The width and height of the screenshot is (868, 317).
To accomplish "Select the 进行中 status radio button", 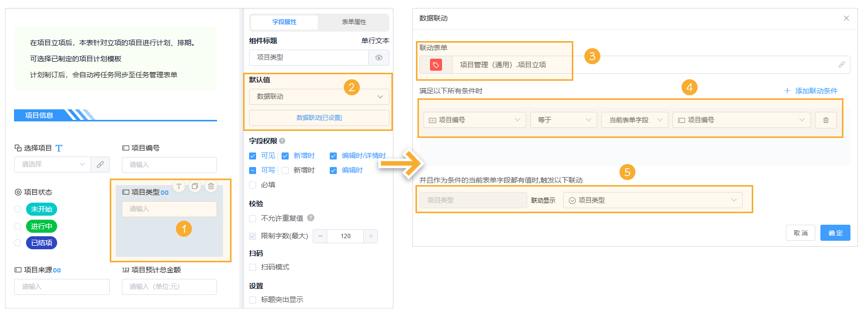I will (x=18, y=226).
